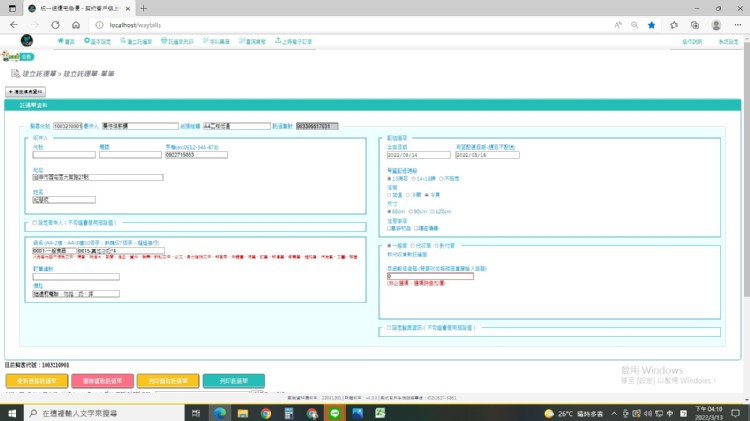Click the pink delete waybill button
Screen dimensions: 750x421
click(102, 381)
